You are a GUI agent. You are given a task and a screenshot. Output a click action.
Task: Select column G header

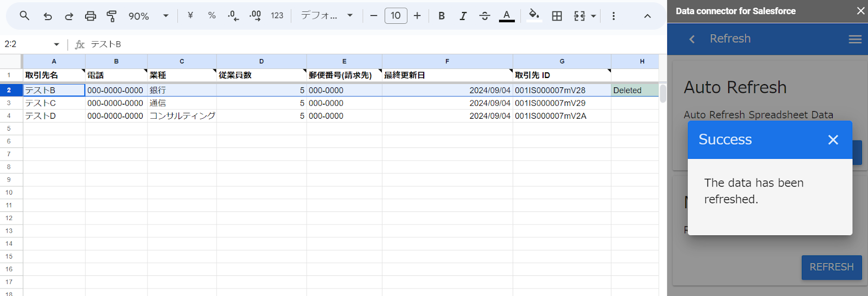pos(562,61)
